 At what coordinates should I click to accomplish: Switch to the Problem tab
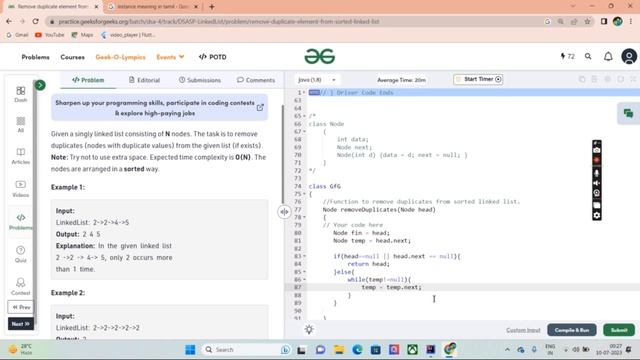tap(88, 80)
